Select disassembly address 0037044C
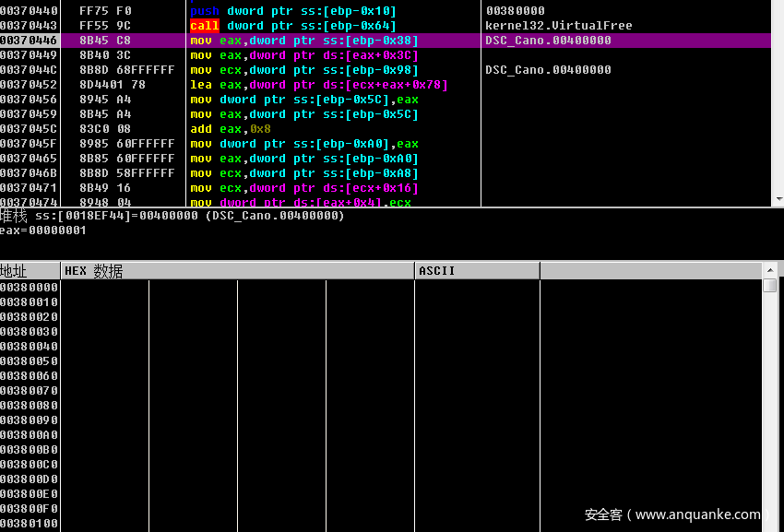784x532 pixels. (29, 70)
